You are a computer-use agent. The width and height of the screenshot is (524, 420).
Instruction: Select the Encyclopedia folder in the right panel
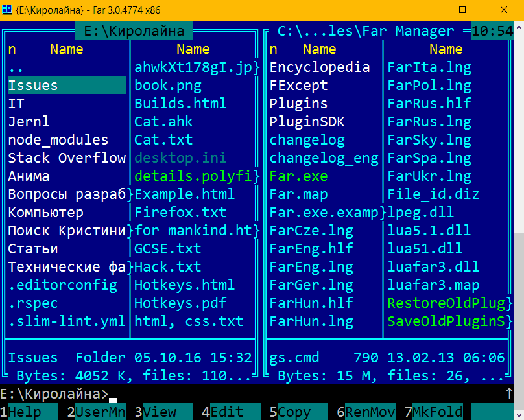point(320,67)
